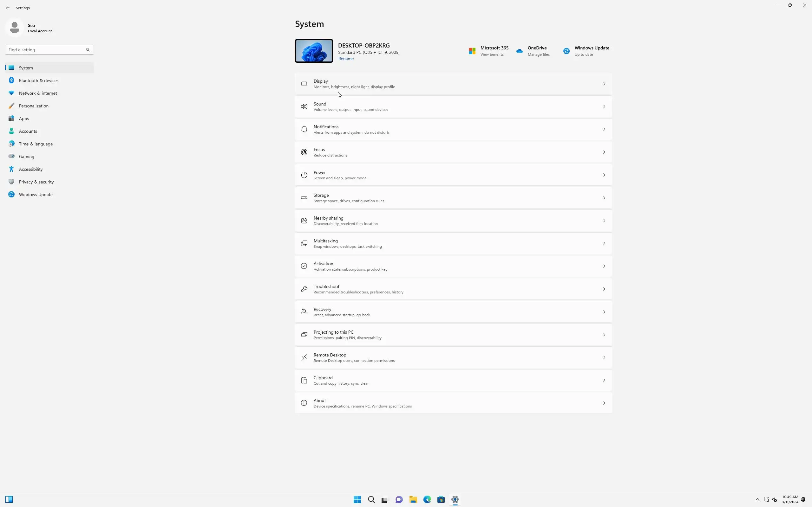The image size is (812, 507).
Task: Click the desktop wallpaper thumbnail
Action: 314,51
